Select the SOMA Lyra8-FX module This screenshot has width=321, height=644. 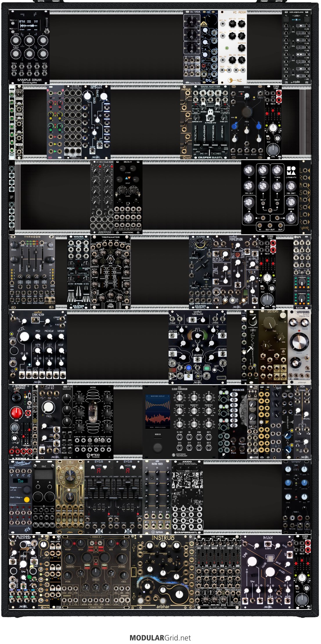pyautogui.click(x=270, y=197)
